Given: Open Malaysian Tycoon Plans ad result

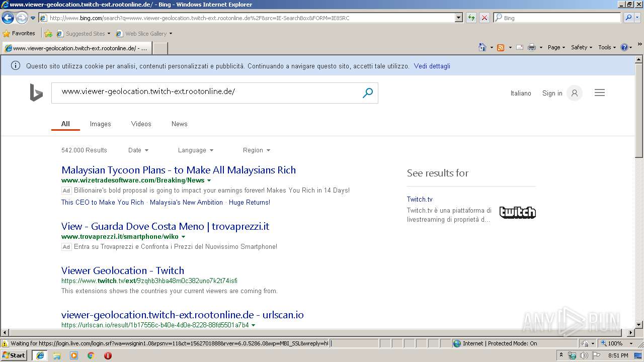Looking at the screenshot, I should [x=179, y=170].
